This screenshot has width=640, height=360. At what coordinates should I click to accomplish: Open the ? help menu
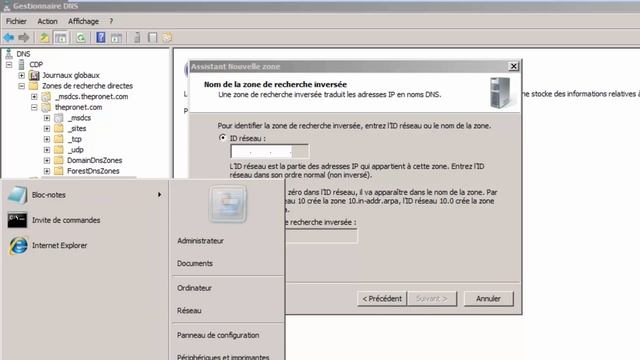[x=111, y=21]
